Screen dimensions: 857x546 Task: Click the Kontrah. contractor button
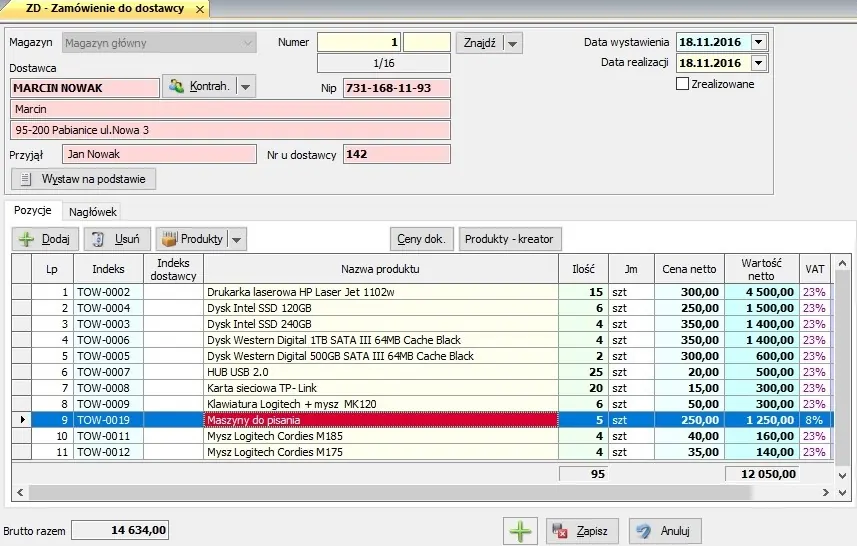click(199, 86)
